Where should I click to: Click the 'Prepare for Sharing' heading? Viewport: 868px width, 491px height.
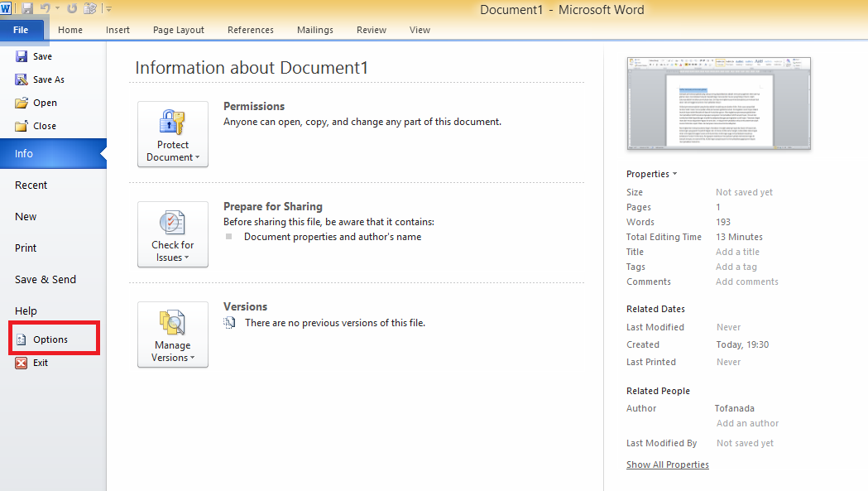coord(273,207)
